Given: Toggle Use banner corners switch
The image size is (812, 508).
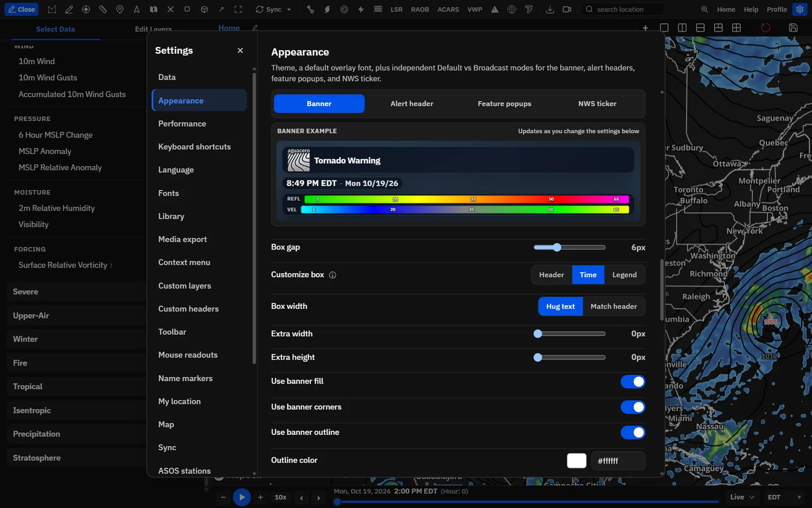Looking at the screenshot, I should 633,407.
